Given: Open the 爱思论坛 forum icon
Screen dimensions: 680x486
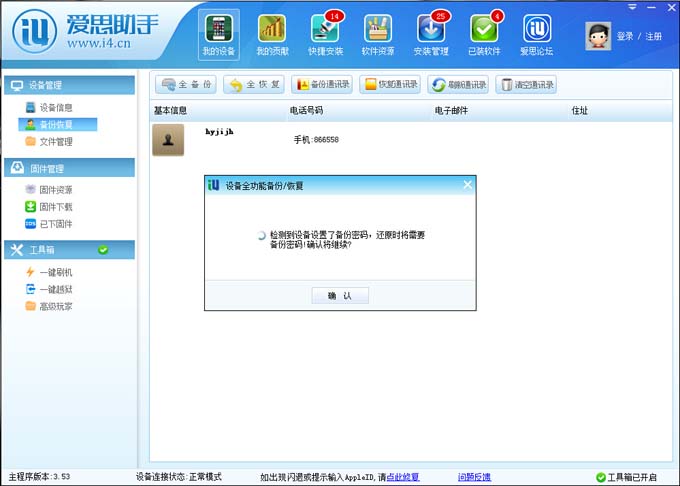Looking at the screenshot, I should [537, 35].
